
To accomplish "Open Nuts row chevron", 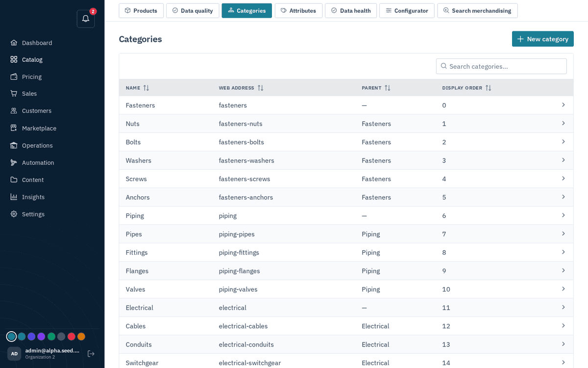I will (x=563, y=123).
